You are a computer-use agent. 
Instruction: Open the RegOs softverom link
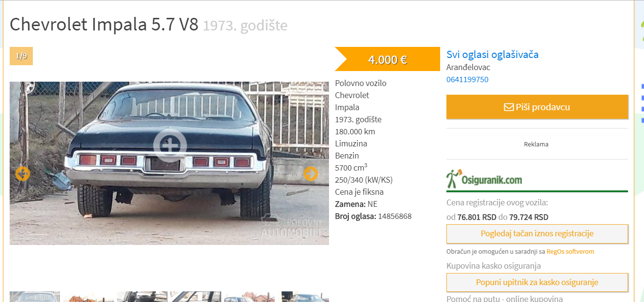point(570,252)
